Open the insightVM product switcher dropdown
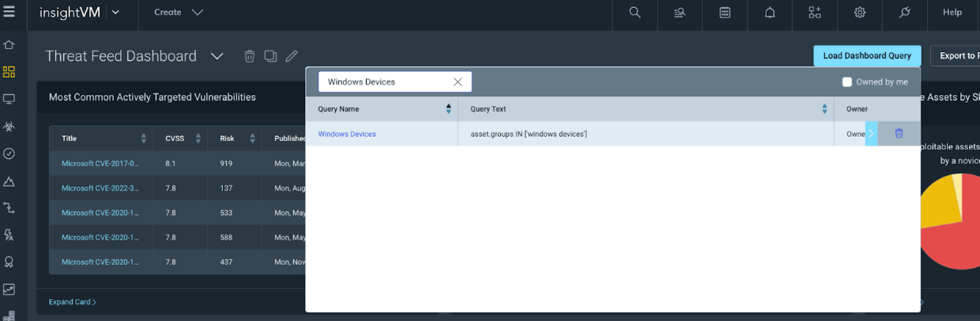 (x=115, y=13)
